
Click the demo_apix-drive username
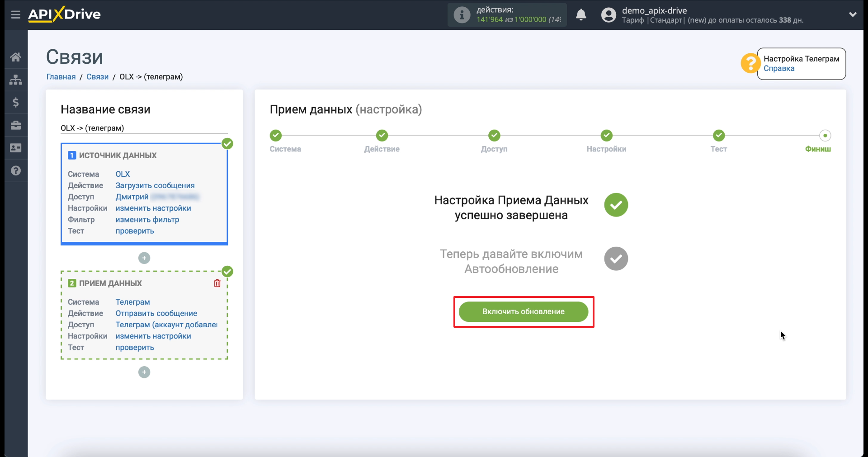[654, 10]
